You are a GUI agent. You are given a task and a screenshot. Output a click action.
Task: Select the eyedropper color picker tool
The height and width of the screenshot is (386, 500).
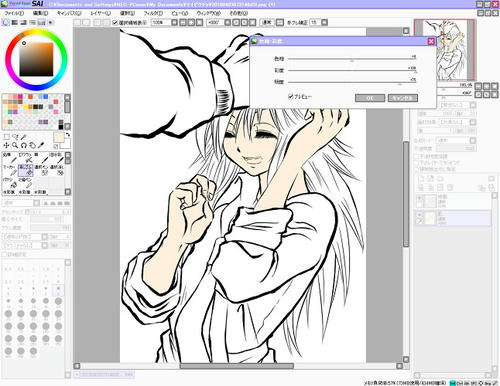tap(41, 146)
